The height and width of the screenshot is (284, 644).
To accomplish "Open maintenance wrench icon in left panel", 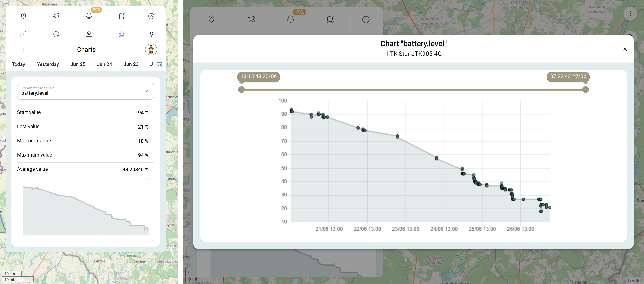I will (56, 34).
